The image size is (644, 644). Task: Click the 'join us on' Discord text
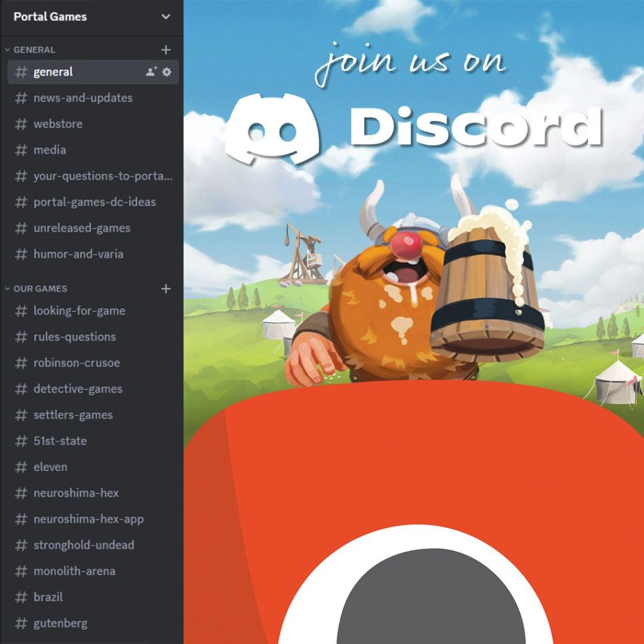pos(410,63)
